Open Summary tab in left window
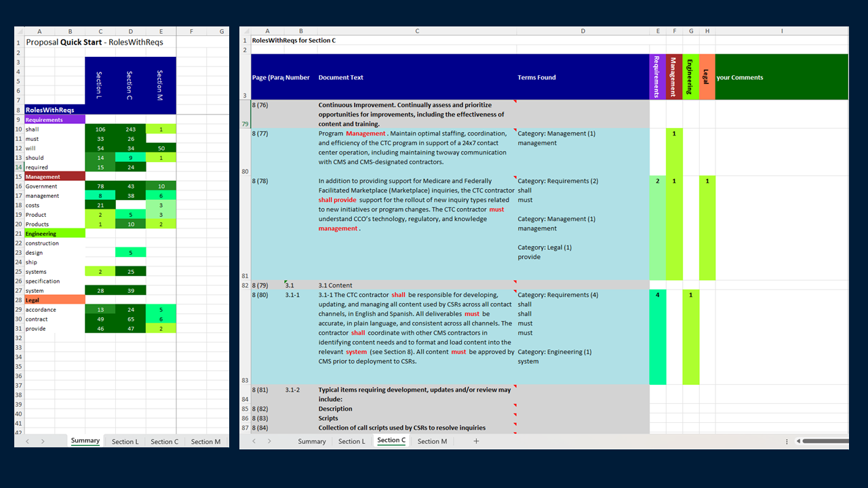 (85, 441)
